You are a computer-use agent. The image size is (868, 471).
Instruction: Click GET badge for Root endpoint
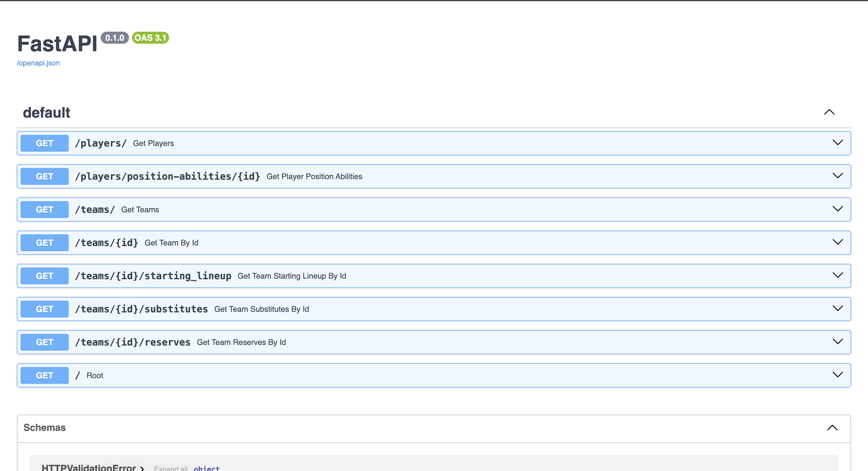[x=45, y=375]
